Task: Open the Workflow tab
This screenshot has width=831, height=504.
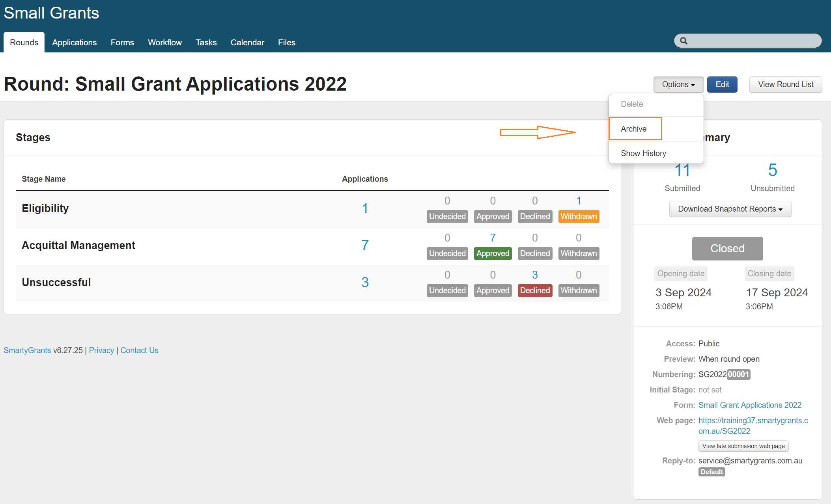Action: (164, 43)
